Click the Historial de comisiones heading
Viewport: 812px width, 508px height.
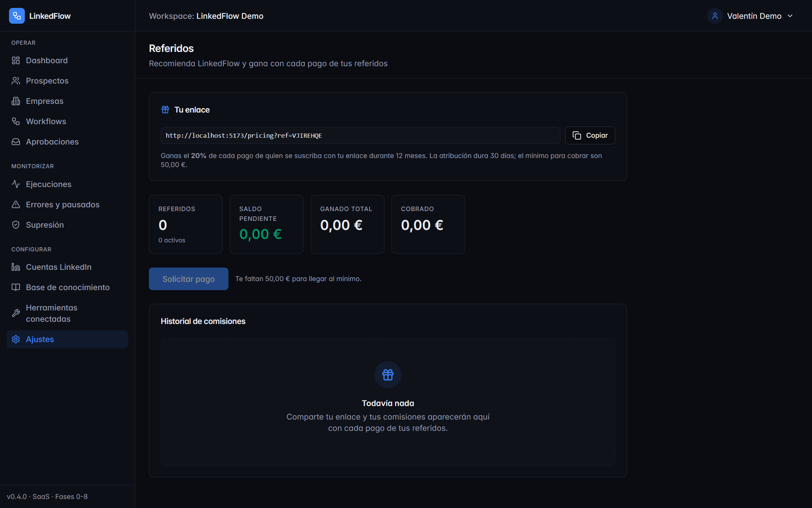coord(203,321)
